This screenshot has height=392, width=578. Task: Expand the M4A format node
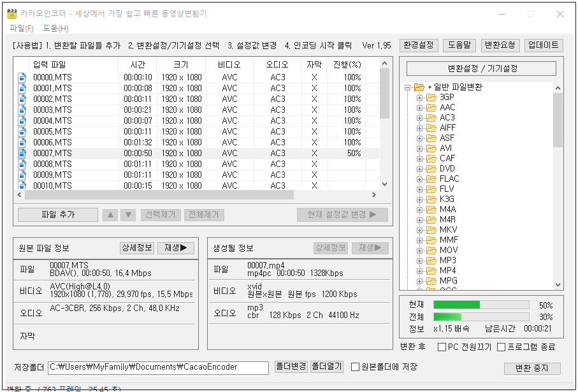pyautogui.click(x=419, y=210)
